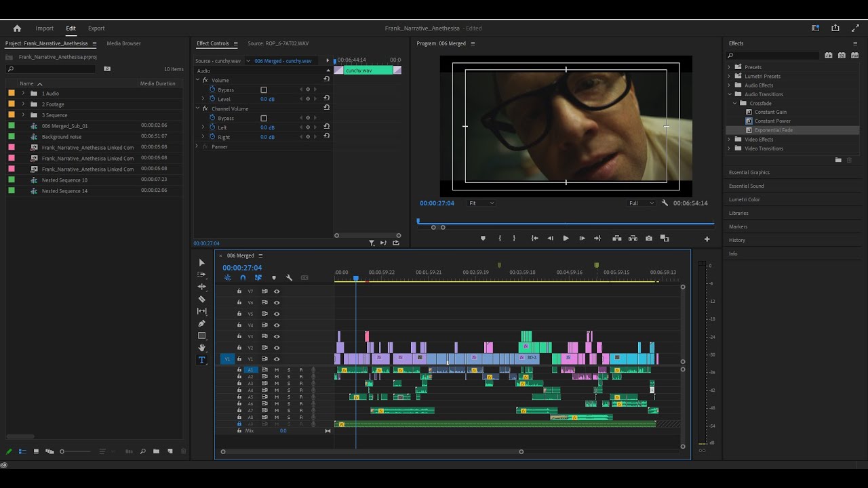Select the Slip tool

point(201,311)
